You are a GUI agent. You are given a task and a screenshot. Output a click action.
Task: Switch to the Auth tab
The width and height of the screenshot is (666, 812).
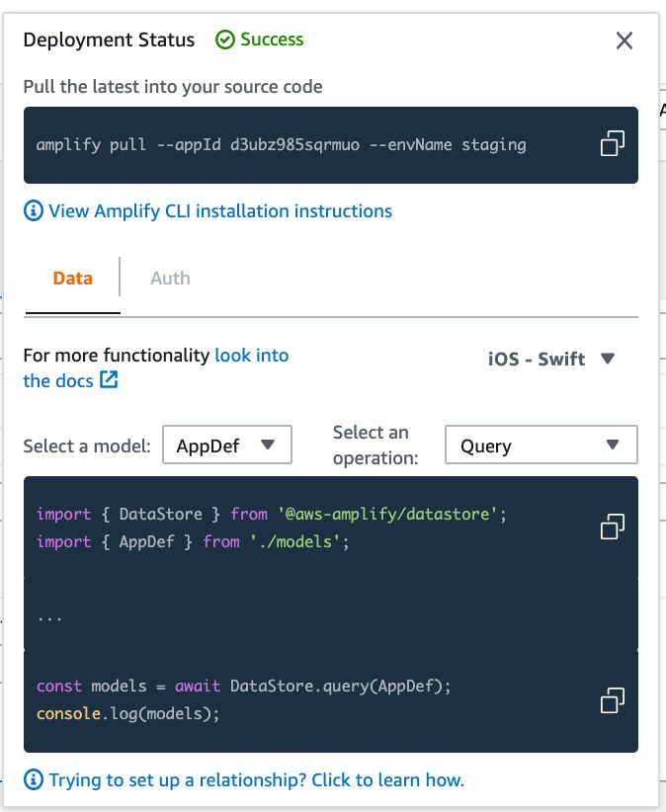click(x=170, y=278)
